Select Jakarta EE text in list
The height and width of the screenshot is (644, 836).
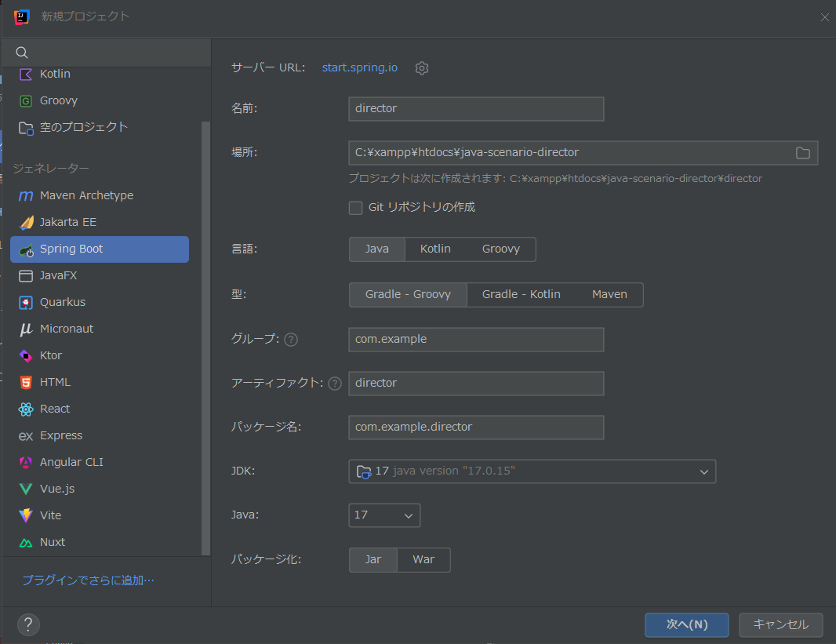click(68, 222)
